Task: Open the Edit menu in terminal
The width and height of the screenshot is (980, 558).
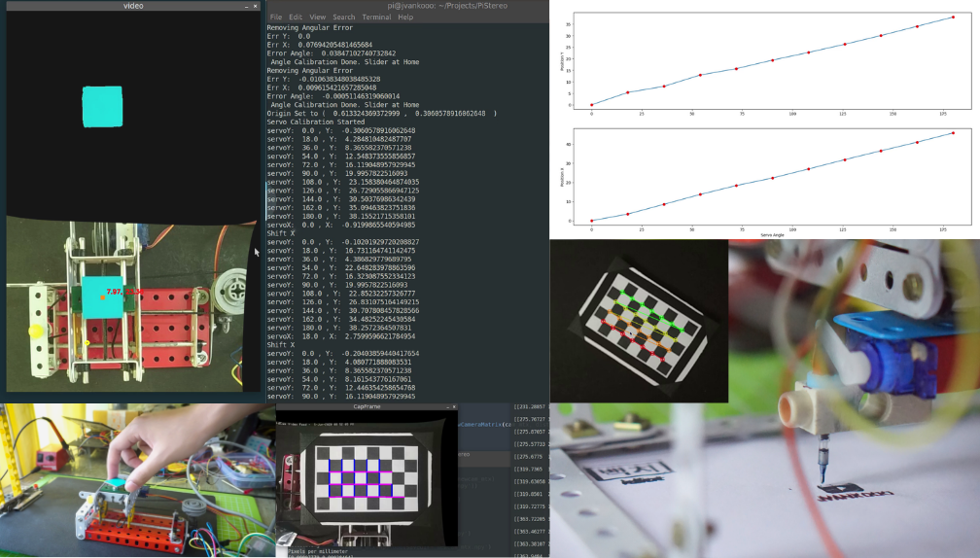Action: click(x=296, y=17)
